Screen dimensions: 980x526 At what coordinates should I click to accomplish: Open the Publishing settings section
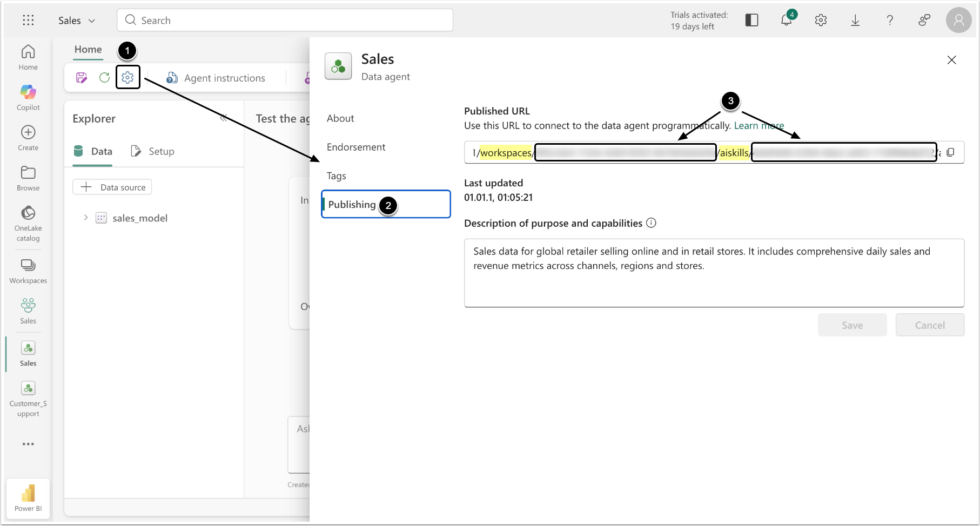386,204
